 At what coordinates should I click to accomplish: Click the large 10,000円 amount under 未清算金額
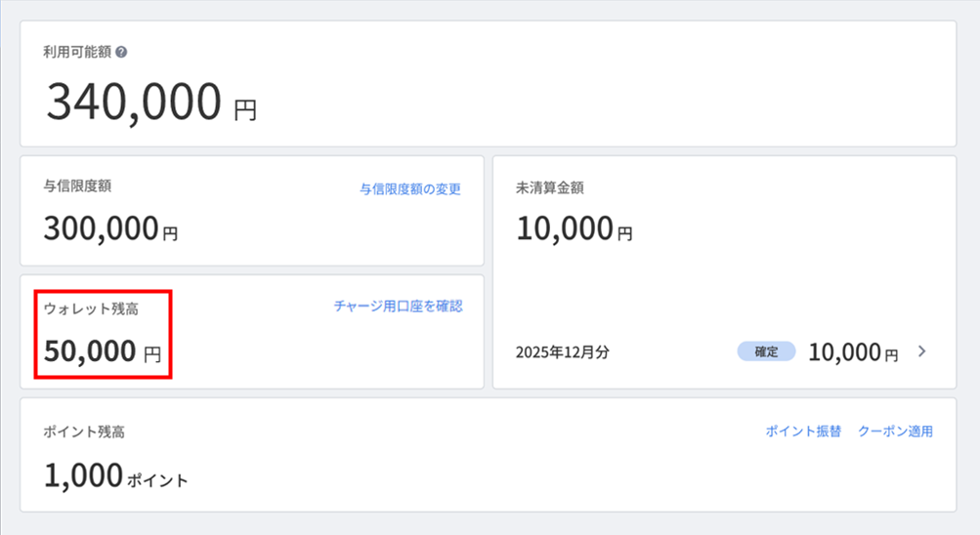click(x=575, y=229)
